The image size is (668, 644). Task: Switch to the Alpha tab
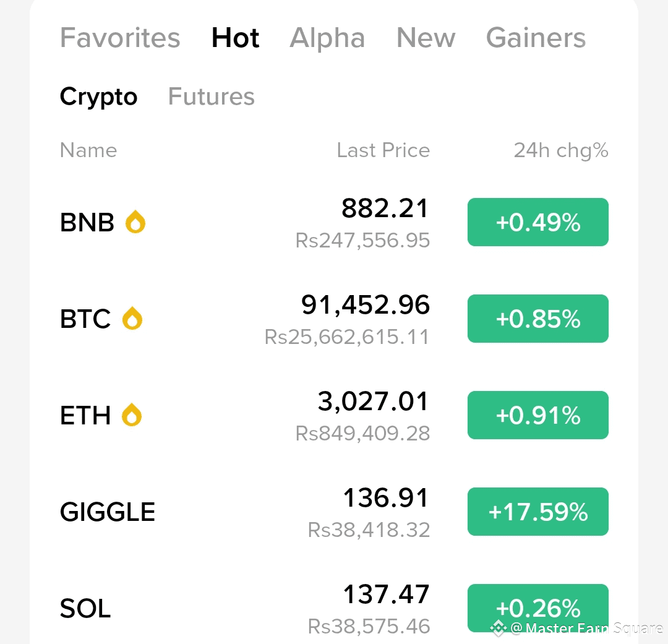[327, 38]
